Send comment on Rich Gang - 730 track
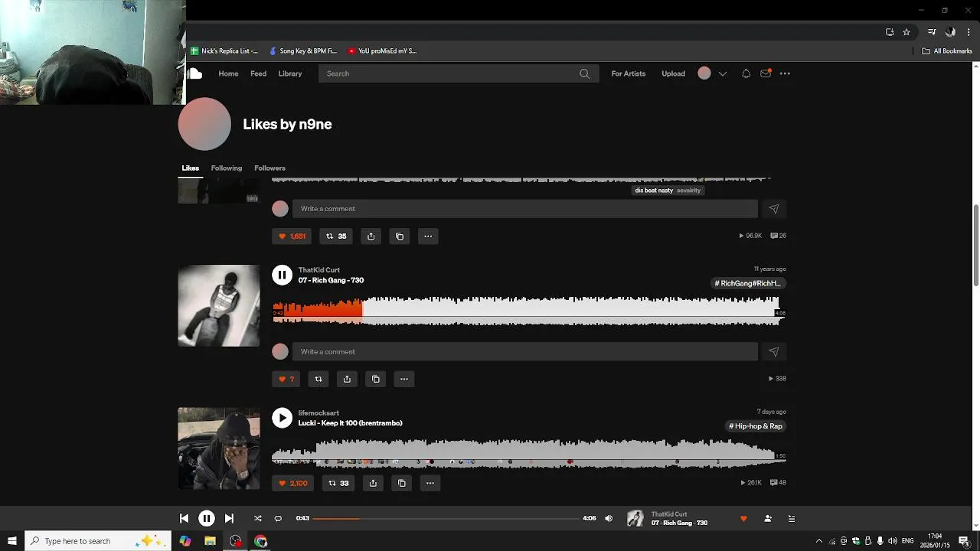Screen dimensions: 980x551 coord(774,352)
